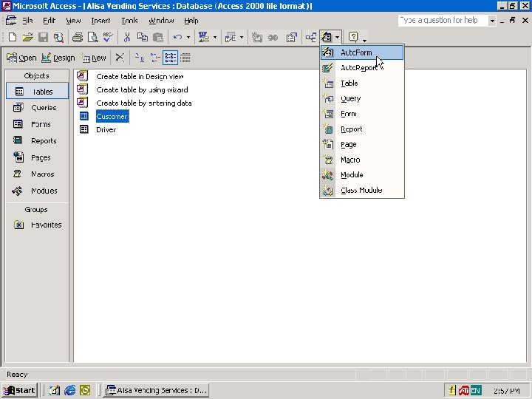Click the Paste clipboard icon

click(x=158, y=38)
